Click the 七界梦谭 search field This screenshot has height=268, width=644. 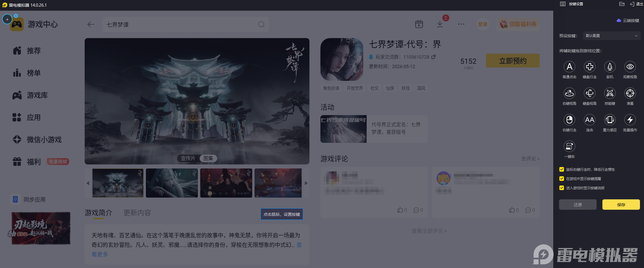tap(185, 25)
